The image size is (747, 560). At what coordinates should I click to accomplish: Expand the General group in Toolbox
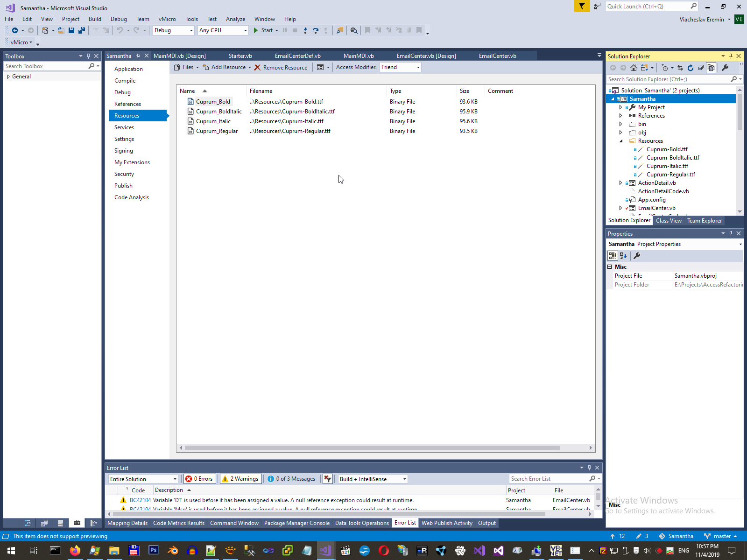coord(8,77)
